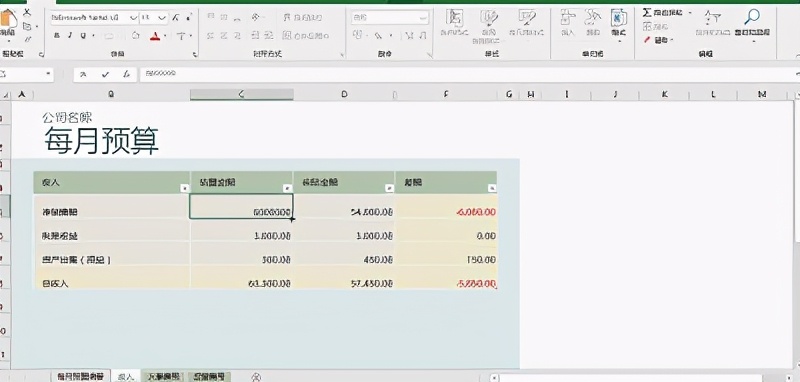Open the Format cells menu
This screenshot has height=382, width=800.
click(619, 26)
